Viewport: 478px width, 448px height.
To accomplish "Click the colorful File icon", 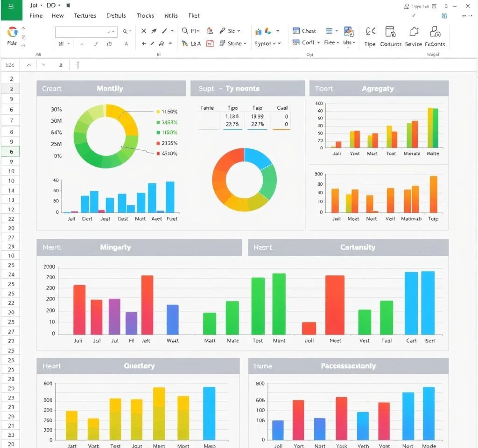I will tap(12, 32).
